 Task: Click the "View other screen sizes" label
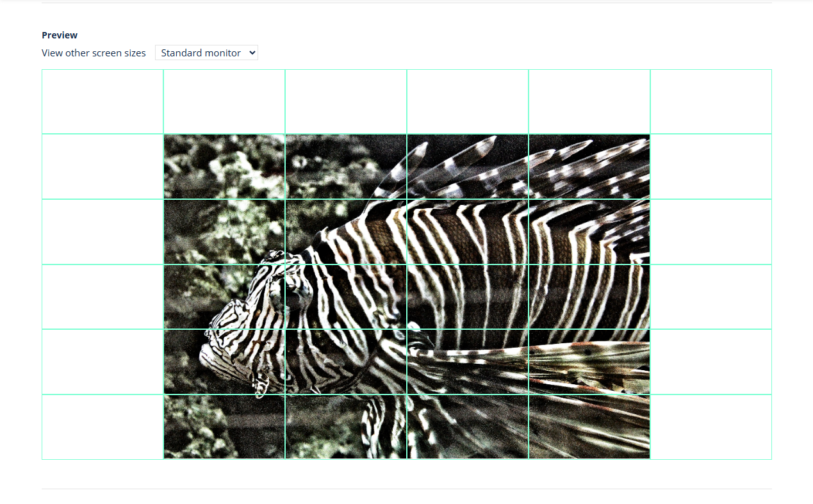click(94, 53)
